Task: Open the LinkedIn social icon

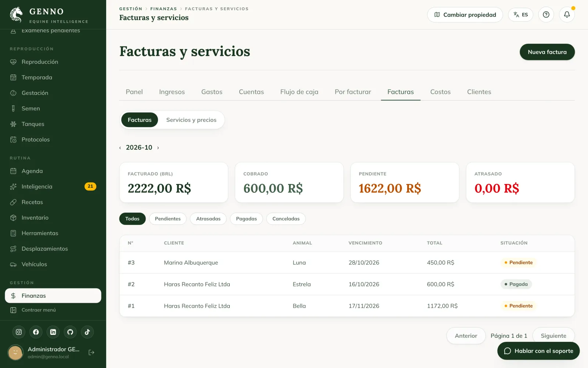Action: (53, 332)
